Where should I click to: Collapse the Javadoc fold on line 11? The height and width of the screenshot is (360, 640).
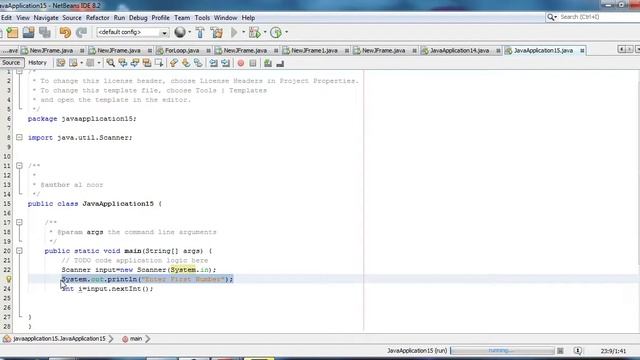[19, 166]
